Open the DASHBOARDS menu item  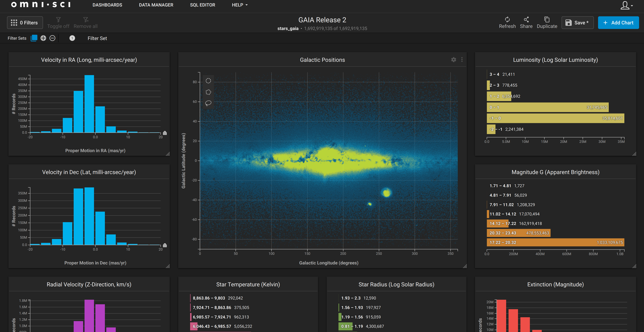click(107, 5)
